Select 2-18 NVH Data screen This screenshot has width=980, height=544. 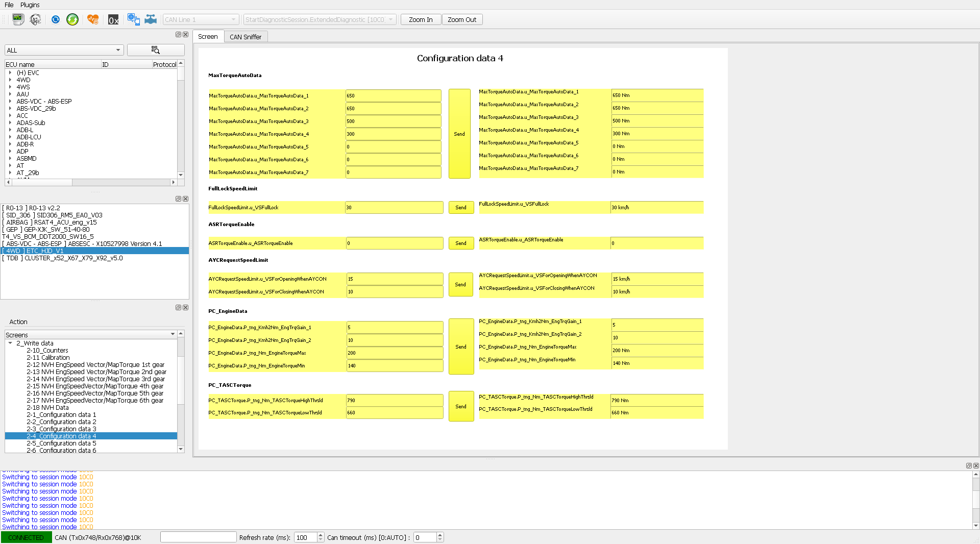(47, 408)
